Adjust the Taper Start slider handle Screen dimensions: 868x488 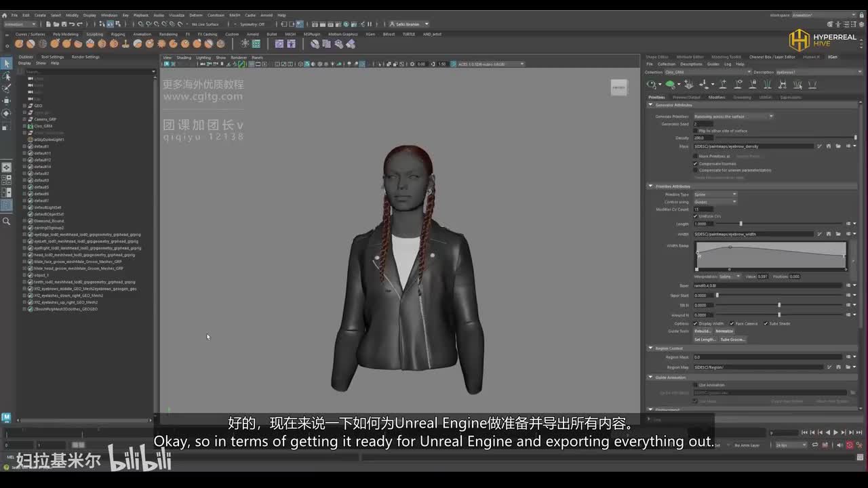[x=717, y=296]
